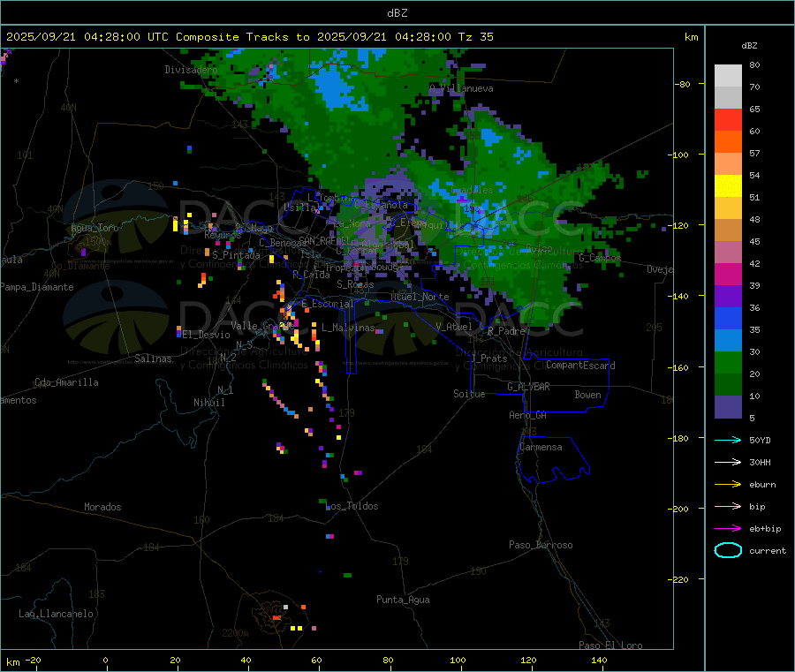Click the 'CompantEscard' map label
This screenshot has width=795, height=672.
(x=580, y=365)
